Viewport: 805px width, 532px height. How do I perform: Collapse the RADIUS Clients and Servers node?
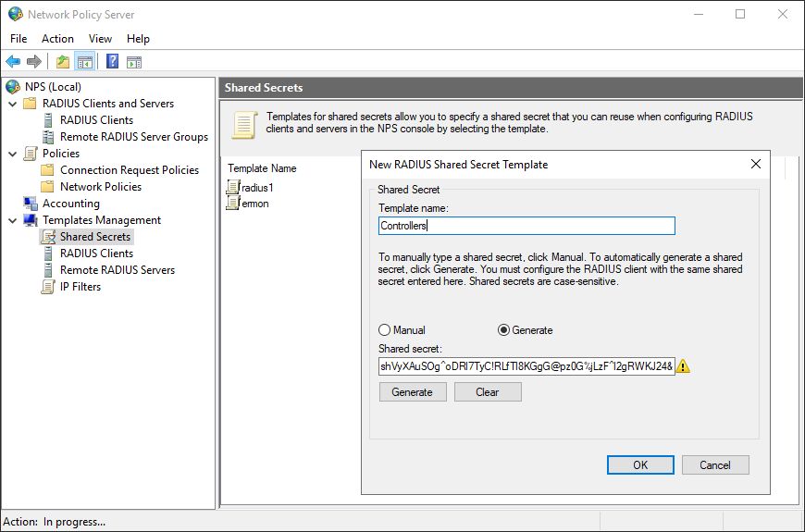point(12,104)
